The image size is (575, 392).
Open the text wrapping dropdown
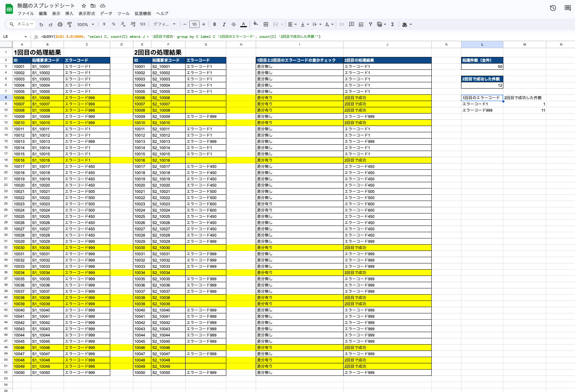click(x=317, y=24)
